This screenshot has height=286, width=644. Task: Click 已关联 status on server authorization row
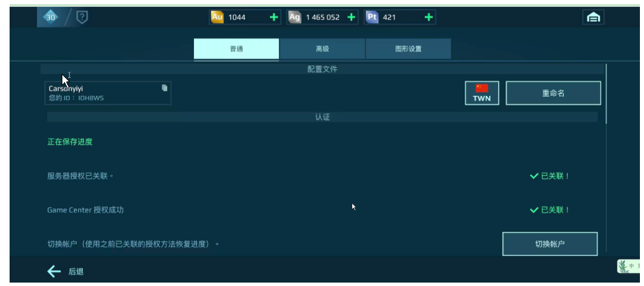pyautogui.click(x=549, y=176)
